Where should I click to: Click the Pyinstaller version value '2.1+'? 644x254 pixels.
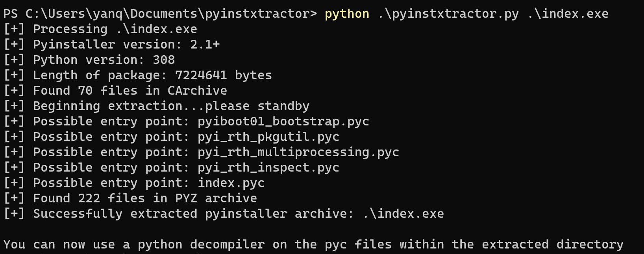click(205, 45)
